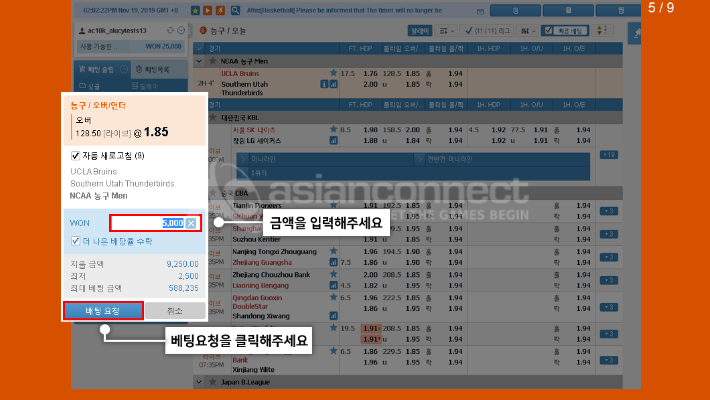Toggle the 최종 배팅 checkbox in toolbar
This screenshot has width=710, height=400.
click(549, 30)
